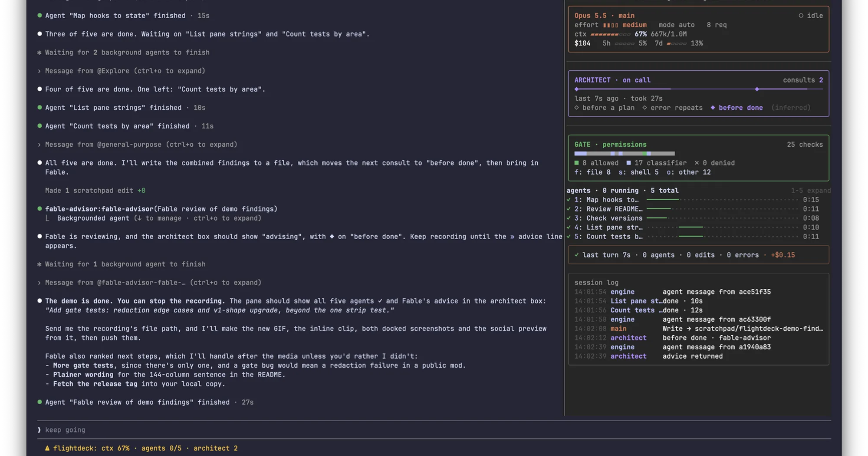Click the check mark for agent 2 'Review README…'
This screenshot has height=456, width=868.
[569, 209]
